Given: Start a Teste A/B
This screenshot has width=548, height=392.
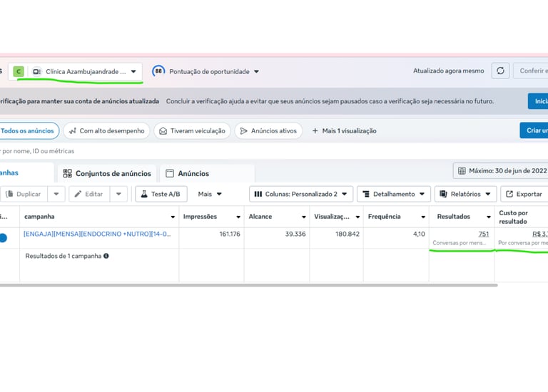Looking at the screenshot, I should [x=161, y=194].
